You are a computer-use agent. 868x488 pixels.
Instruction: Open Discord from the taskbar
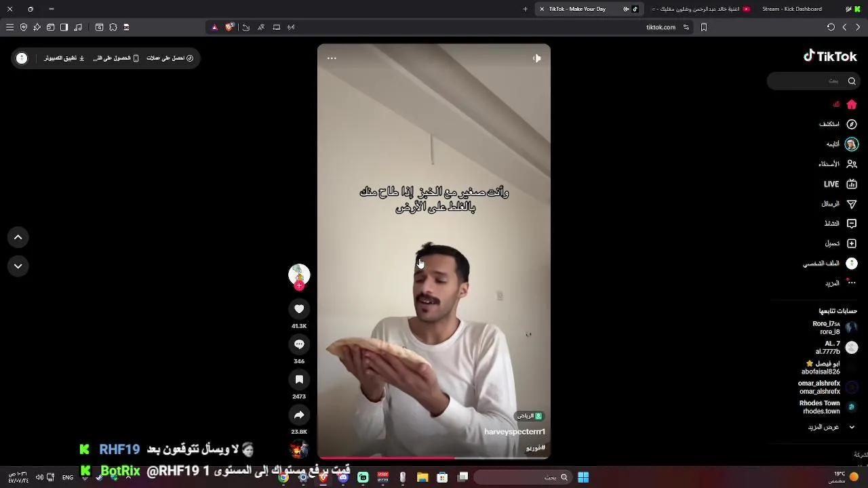[x=343, y=477]
